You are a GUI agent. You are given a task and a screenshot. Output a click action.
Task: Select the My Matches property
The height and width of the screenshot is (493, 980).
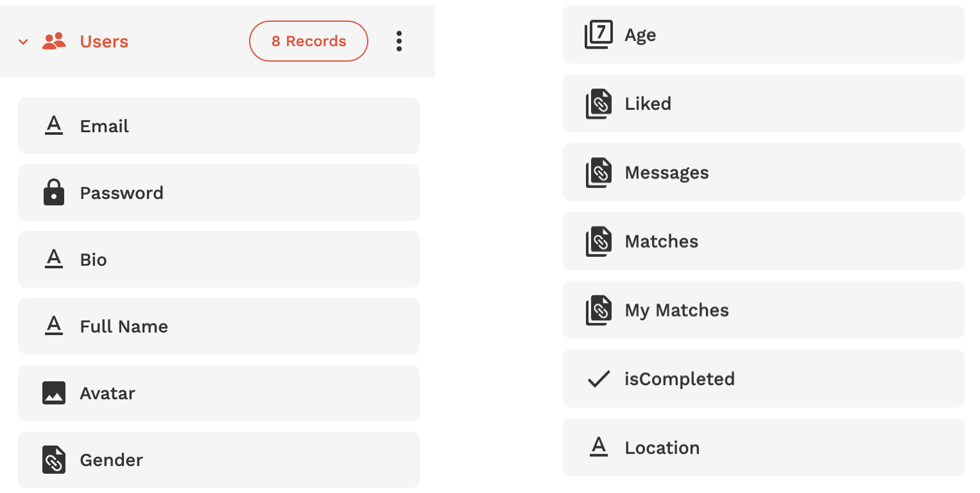click(762, 310)
